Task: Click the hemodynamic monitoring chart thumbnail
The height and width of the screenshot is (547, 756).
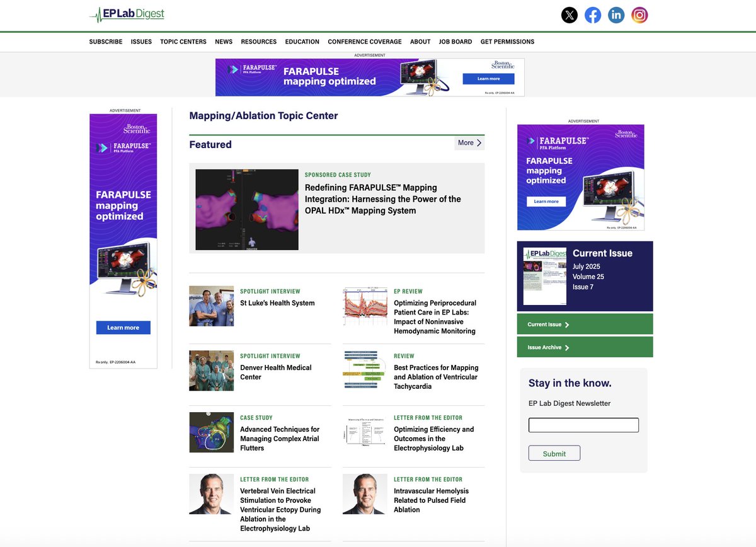Action: (365, 306)
